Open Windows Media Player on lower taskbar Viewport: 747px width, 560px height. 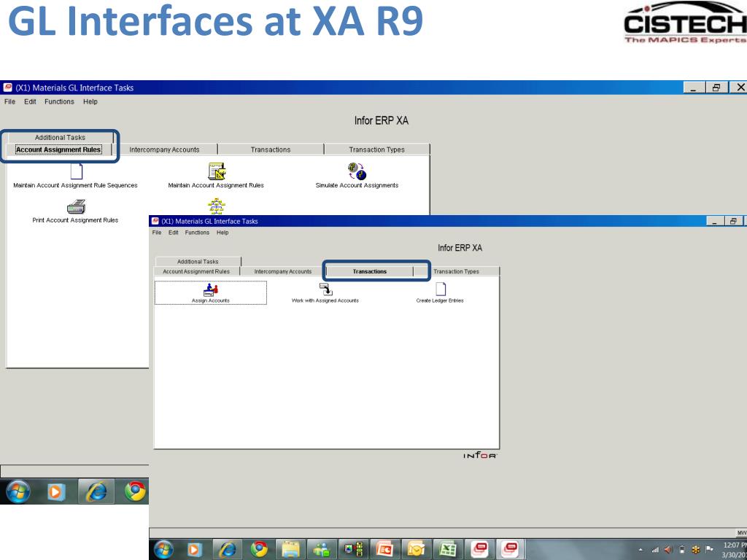click(194, 550)
